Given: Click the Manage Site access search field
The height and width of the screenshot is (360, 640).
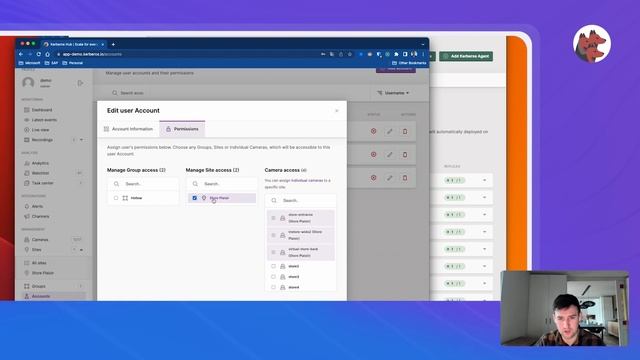Looking at the screenshot, I should 222,184.
